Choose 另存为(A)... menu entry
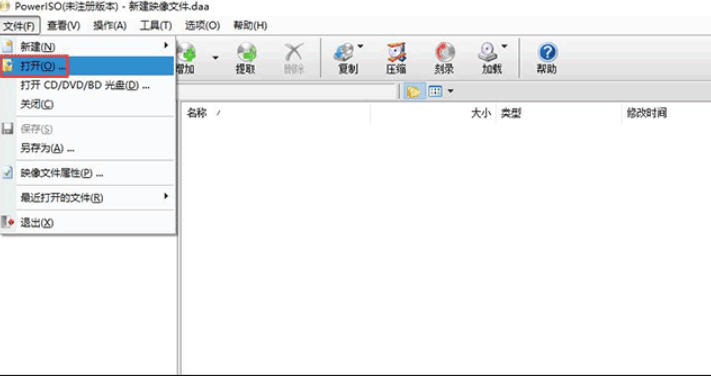This screenshot has width=711, height=378. (88, 148)
